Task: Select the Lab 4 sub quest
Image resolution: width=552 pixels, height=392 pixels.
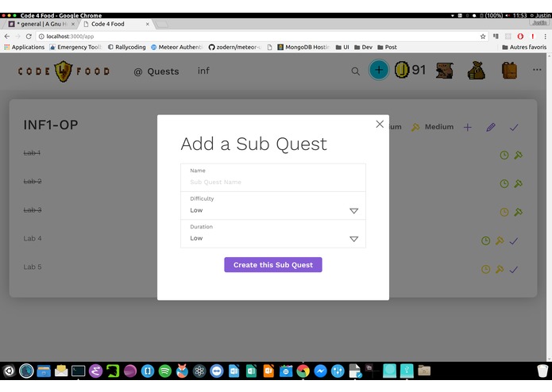Action: [x=33, y=238]
